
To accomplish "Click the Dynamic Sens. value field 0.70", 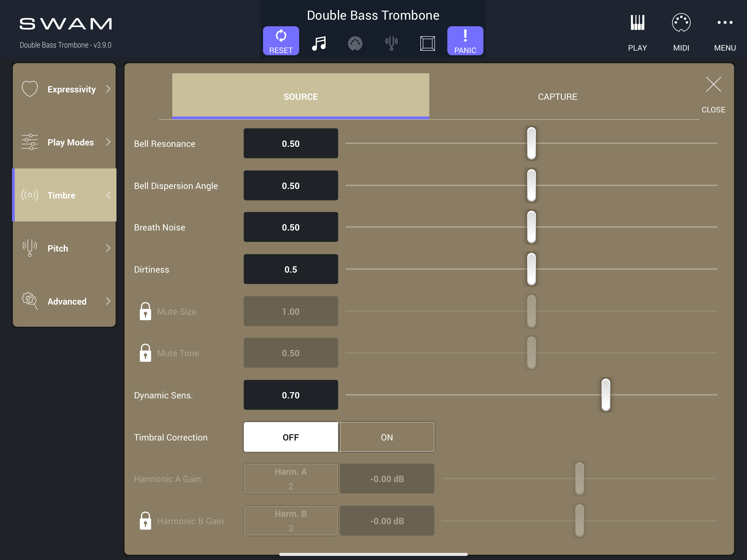I will 291,395.
